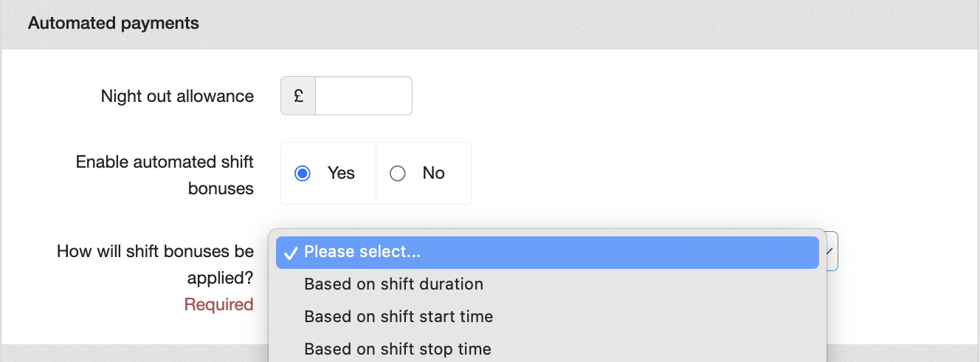The height and width of the screenshot is (362, 980).
Task: Choose Based on shift stop time
Action: click(x=398, y=349)
